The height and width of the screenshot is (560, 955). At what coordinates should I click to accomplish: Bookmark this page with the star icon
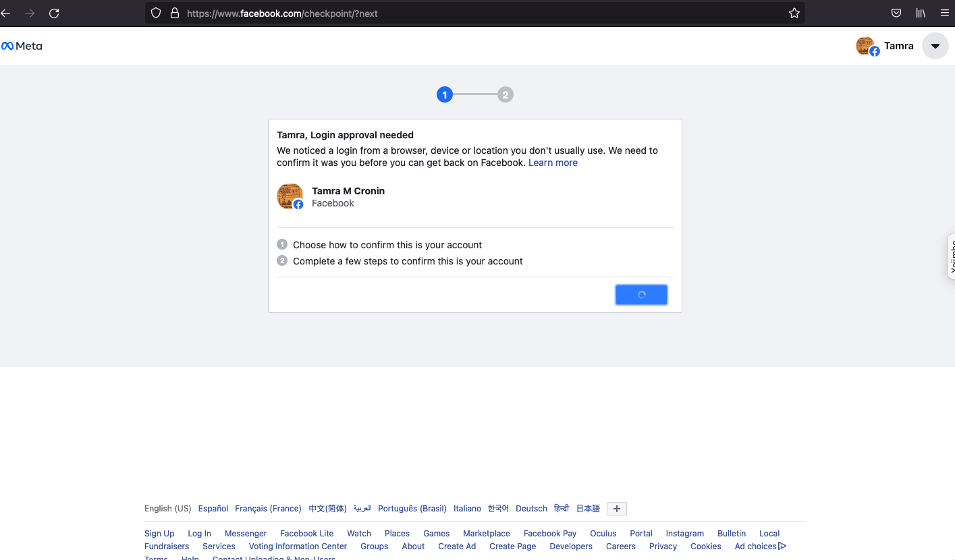point(794,13)
